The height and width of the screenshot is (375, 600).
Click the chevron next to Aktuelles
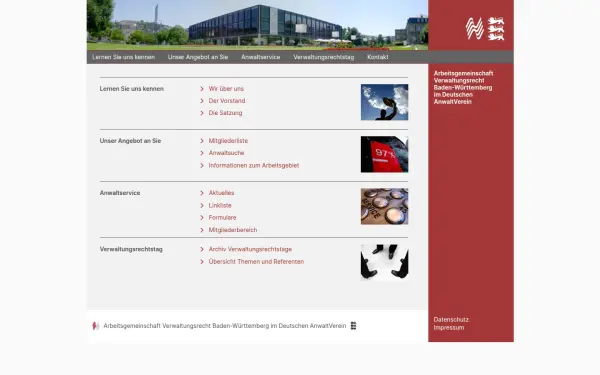[202, 193]
